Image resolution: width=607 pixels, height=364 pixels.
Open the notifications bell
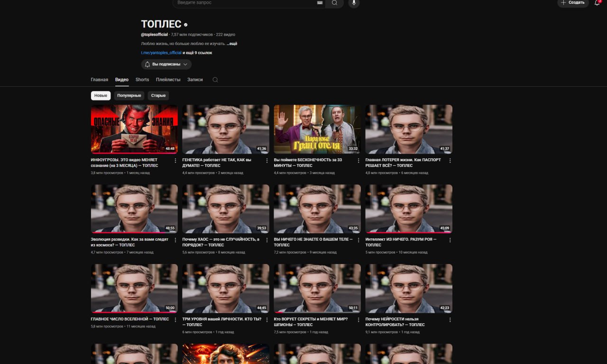click(597, 3)
